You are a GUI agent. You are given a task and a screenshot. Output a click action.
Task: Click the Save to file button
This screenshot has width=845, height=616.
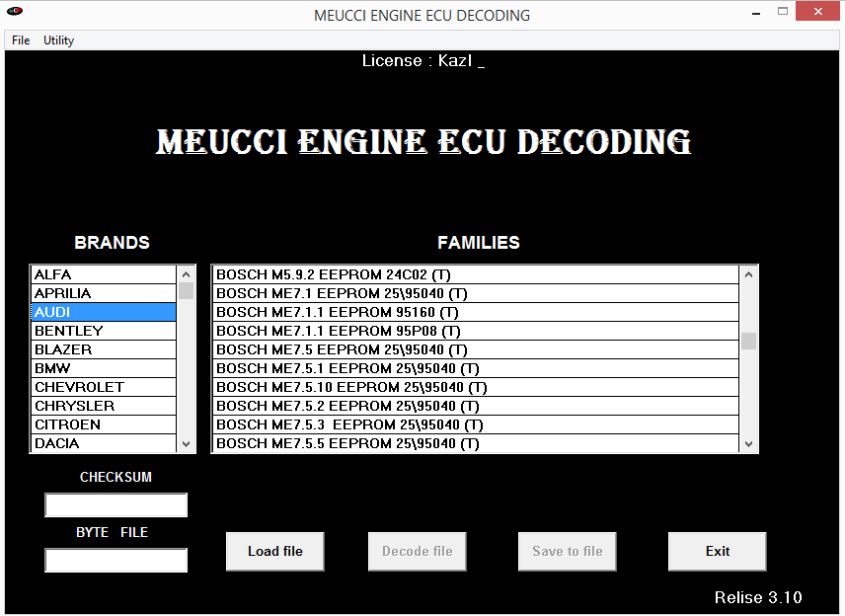tap(567, 551)
